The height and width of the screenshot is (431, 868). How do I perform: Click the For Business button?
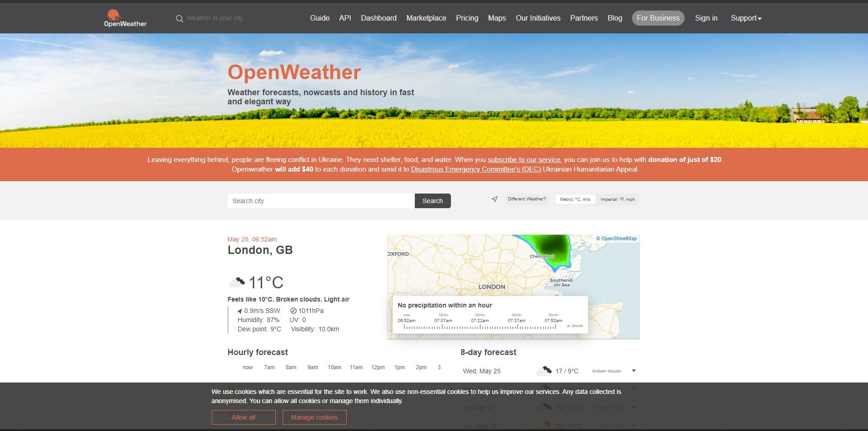[x=658, y=18]
